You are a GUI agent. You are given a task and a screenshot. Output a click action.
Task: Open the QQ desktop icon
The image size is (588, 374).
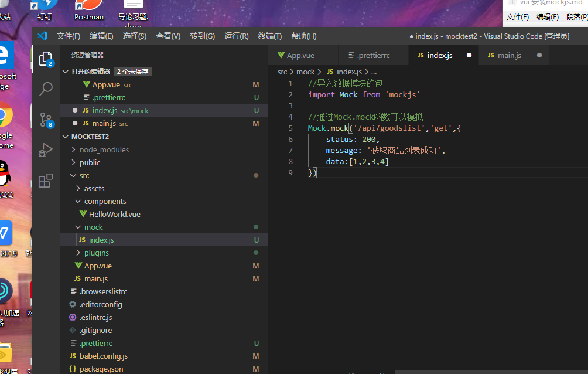[5, 179]
